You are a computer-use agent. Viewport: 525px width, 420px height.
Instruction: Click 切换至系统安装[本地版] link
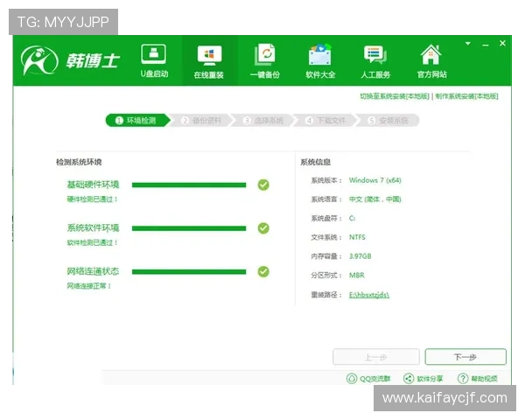tap(395, 96)
